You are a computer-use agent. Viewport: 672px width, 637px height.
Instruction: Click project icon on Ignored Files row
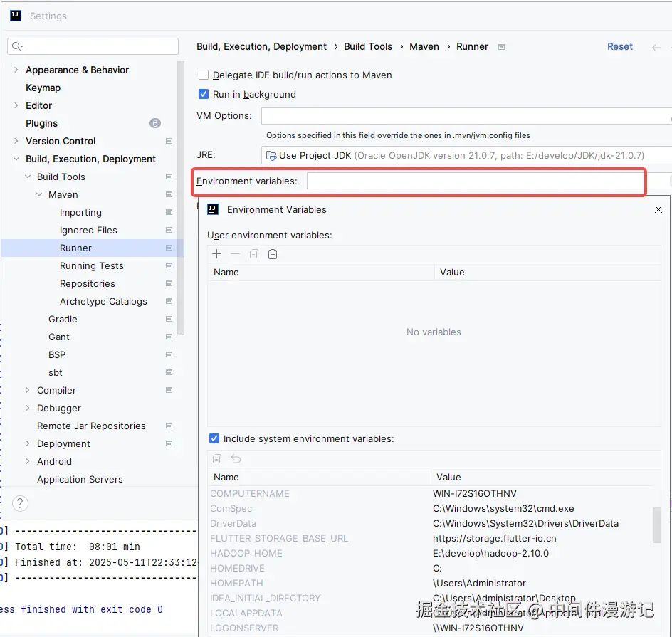pyautogui.click(x=169, y=230)
